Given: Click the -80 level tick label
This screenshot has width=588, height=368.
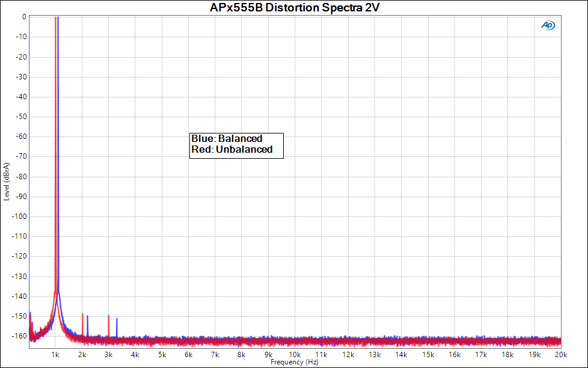Looking at the screenshot, I should pyautogui.click(x=22, y=177).
